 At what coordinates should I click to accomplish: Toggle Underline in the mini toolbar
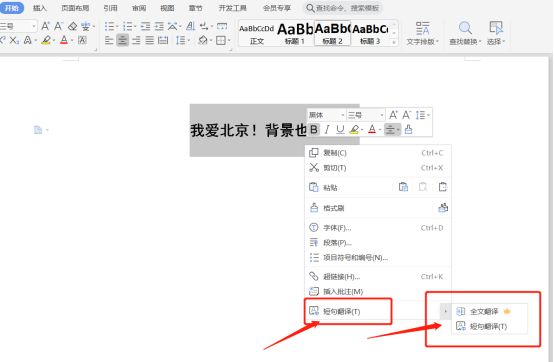coord(340,130)
